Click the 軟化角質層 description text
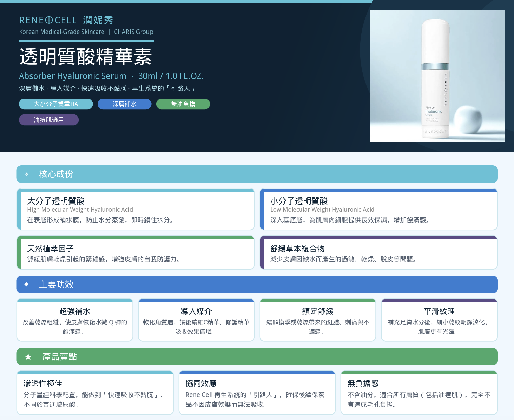 (x=196, y=327)
